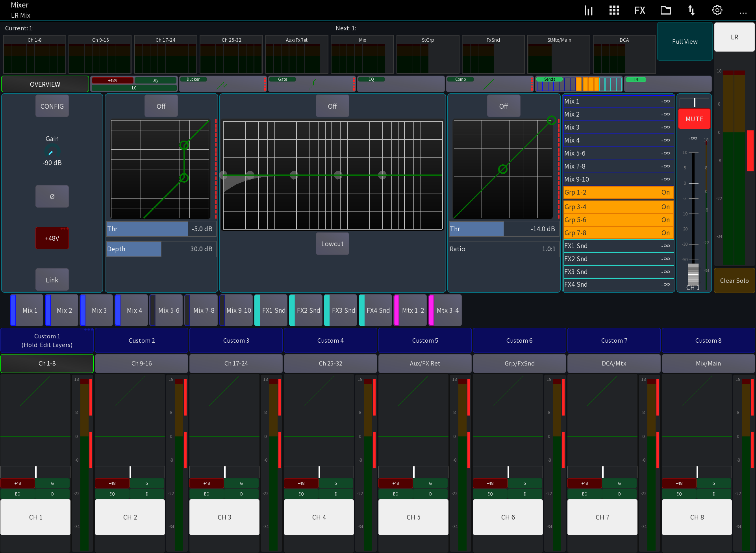
Task: Select the DCA/Mtx layer
Action: (x=613, y=363)
